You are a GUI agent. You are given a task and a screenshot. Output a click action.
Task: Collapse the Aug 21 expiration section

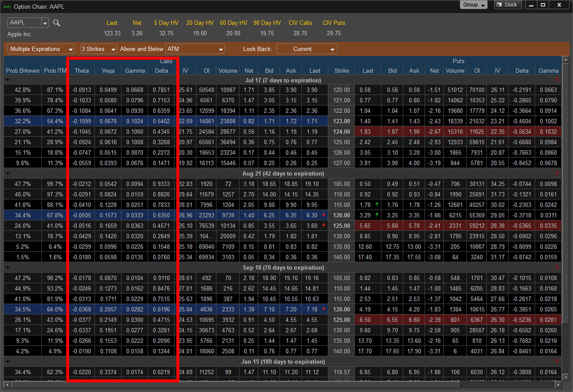click(7, 173)
